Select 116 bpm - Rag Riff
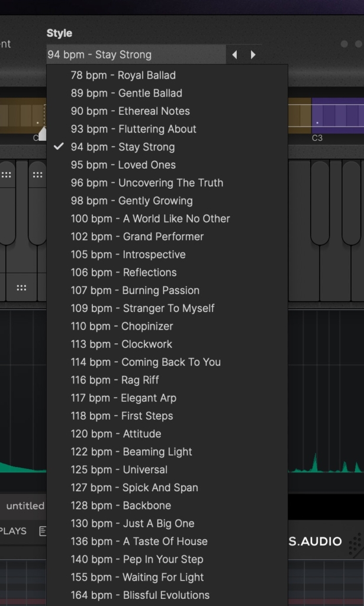Screen dimensions: 364x606 115,380
